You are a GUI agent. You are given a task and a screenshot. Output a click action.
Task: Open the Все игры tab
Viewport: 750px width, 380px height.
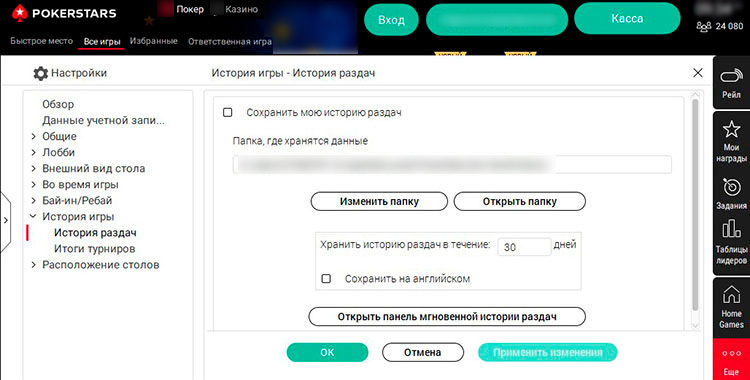pyautogui.click(x=102, y=42)
